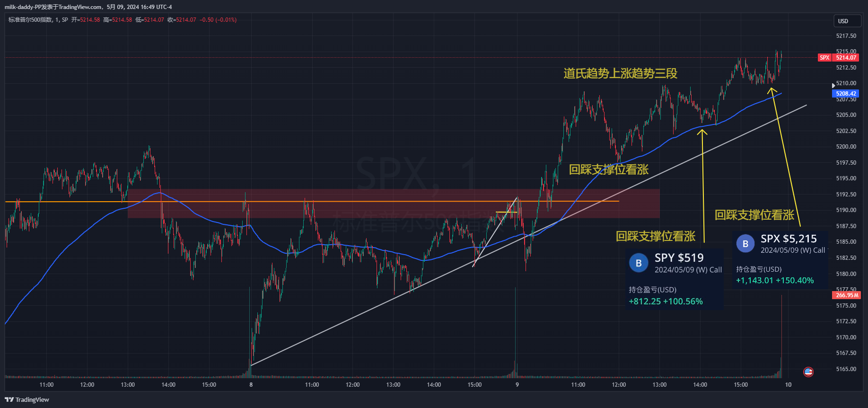Click the blue 5208.42 moving average price label

pyautogui.click(x=846, y=94)
